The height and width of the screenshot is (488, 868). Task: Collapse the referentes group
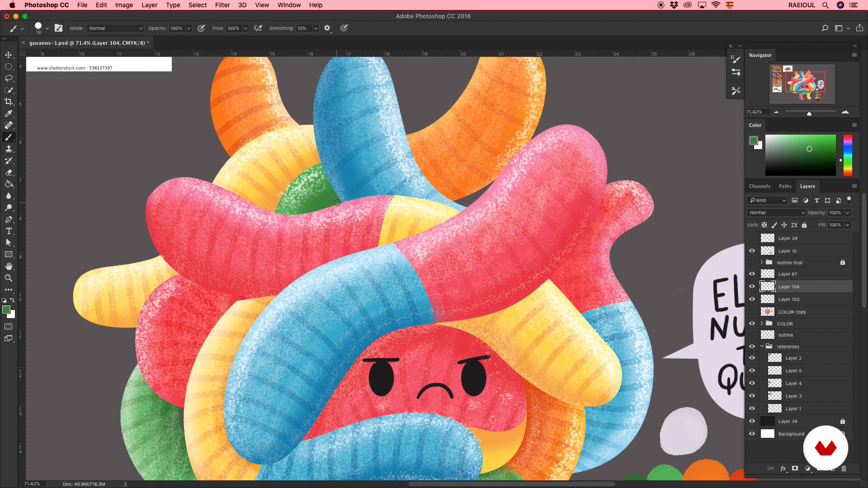click(x=762, y=347)
